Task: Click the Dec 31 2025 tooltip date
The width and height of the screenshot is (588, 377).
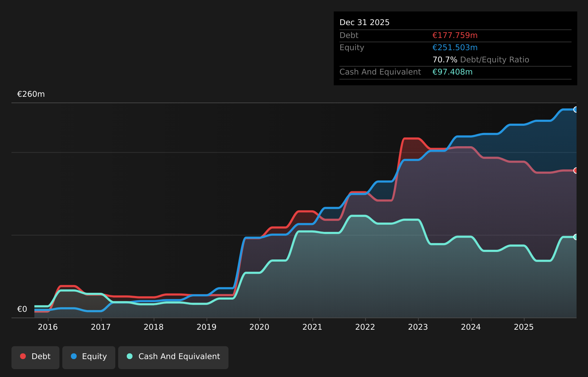Action: point(365,23)
